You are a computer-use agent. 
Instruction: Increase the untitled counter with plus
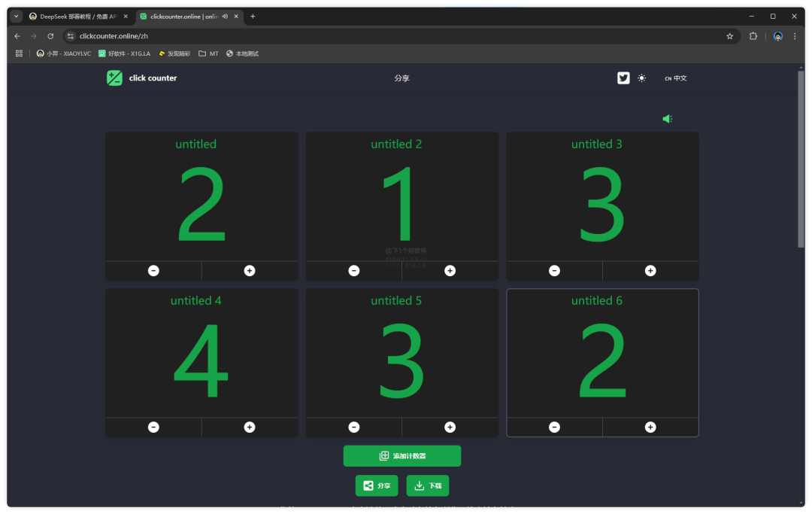250,270
